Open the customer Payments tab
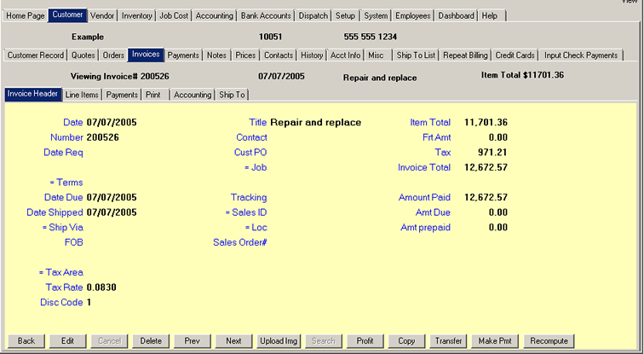The image size is (644, 354). [x=183, y=55]
